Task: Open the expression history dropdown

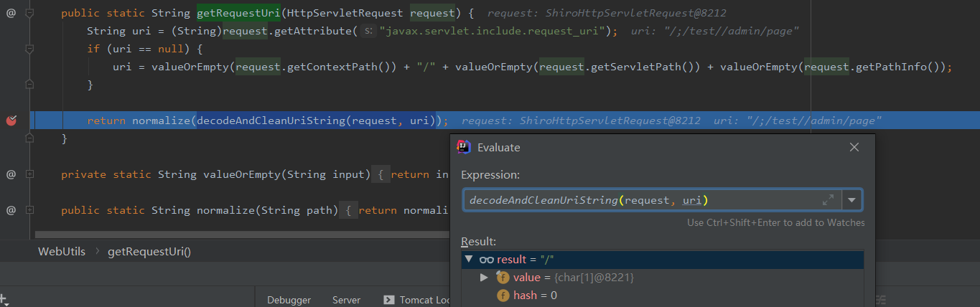Action: 852,200
